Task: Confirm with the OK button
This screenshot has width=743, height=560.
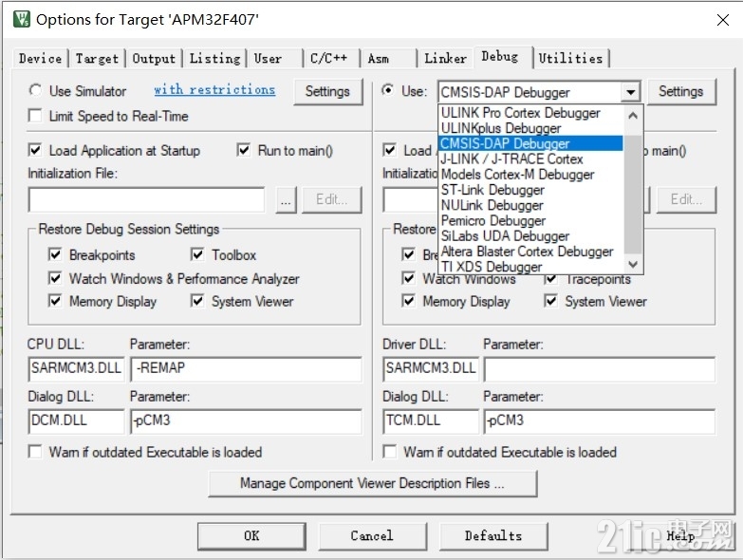Action: (251, 536)
